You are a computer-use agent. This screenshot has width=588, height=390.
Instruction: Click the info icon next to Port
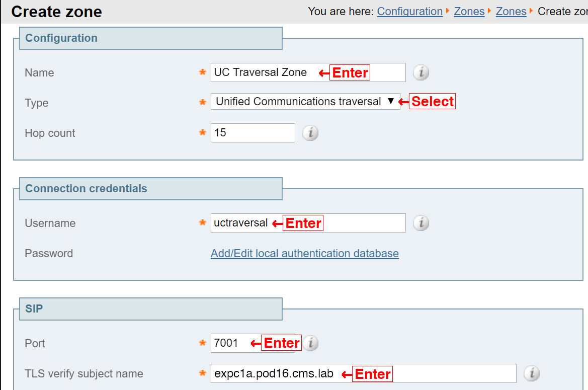pos(311,343)
